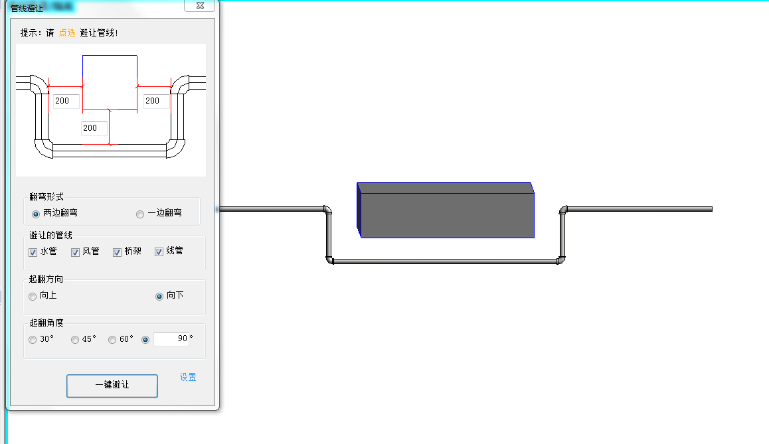Set bend angle to 45°
769x444 pixels.
coord(75,340)
